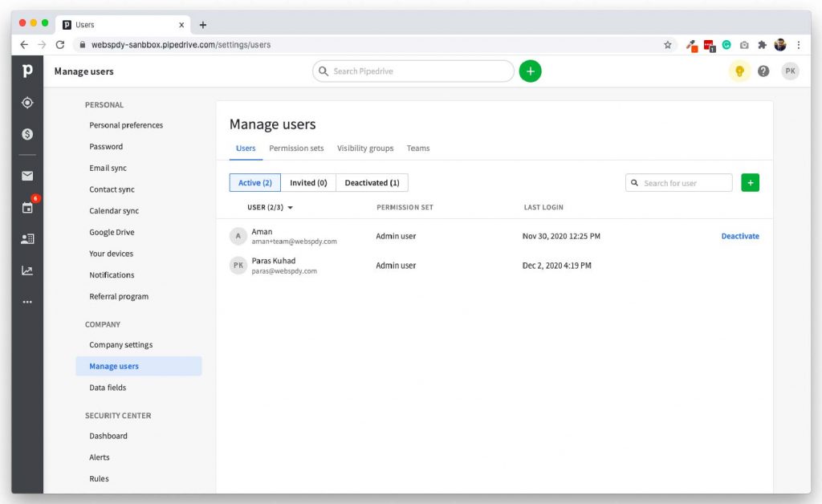Open the question mark help icon

(763, 71)
